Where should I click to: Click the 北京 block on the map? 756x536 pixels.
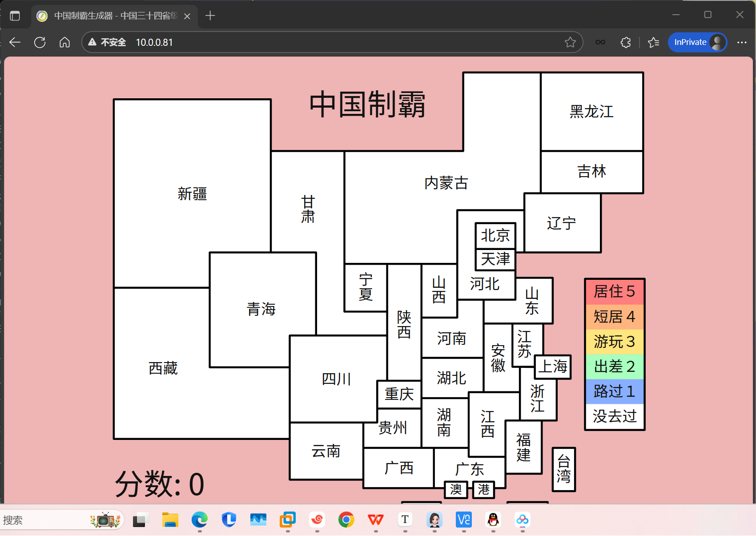point(495,235)
